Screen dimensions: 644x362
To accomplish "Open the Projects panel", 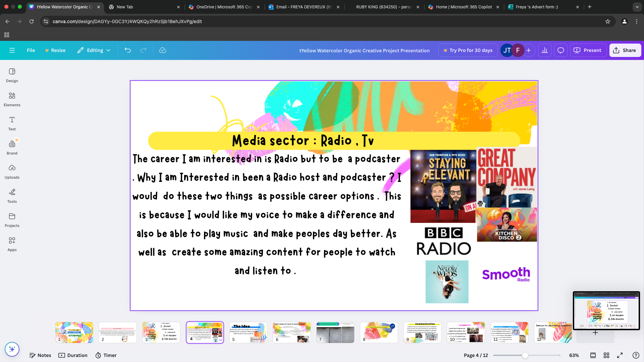I will pos(12,220).
